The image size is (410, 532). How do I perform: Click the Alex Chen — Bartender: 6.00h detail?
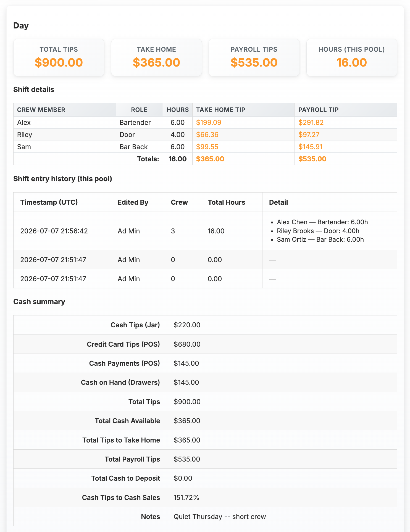322,222
